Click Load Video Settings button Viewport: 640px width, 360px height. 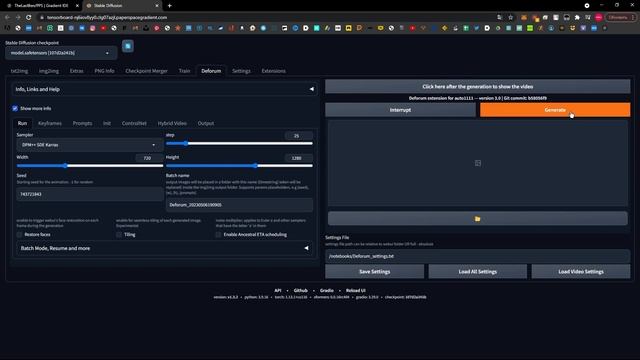pyautogui.click(x=581, y=271)
